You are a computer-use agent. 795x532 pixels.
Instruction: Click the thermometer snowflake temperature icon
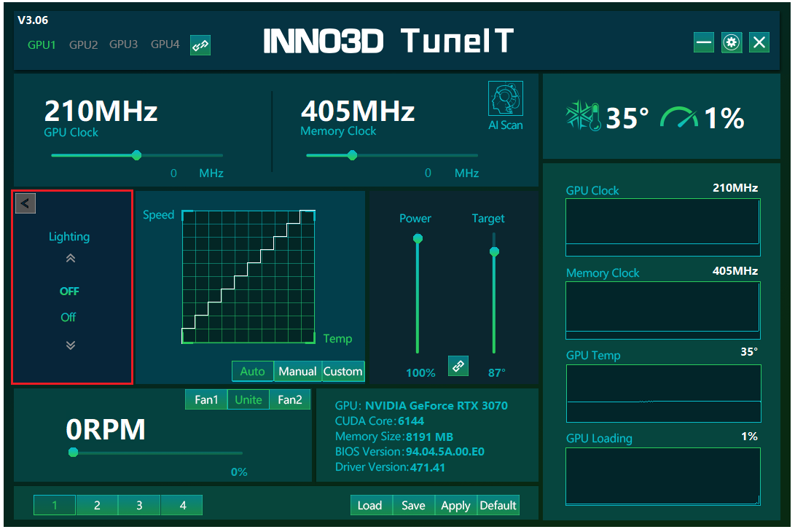point(583,116)
